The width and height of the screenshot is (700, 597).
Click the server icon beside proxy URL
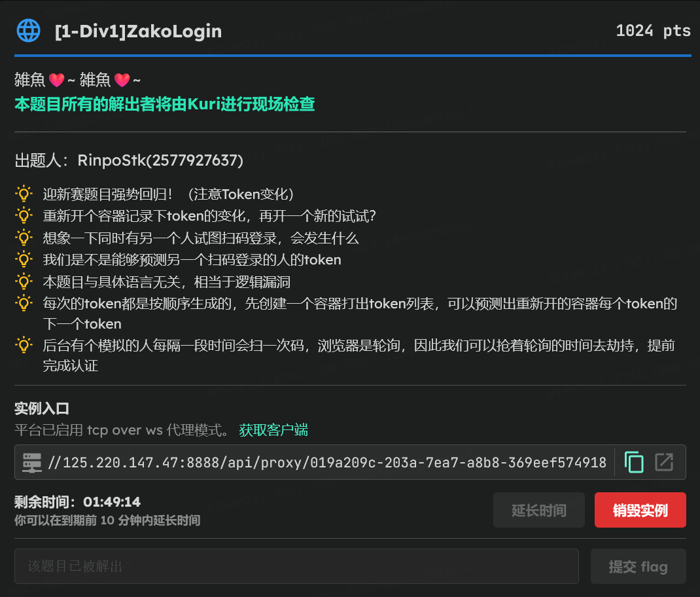31,463
